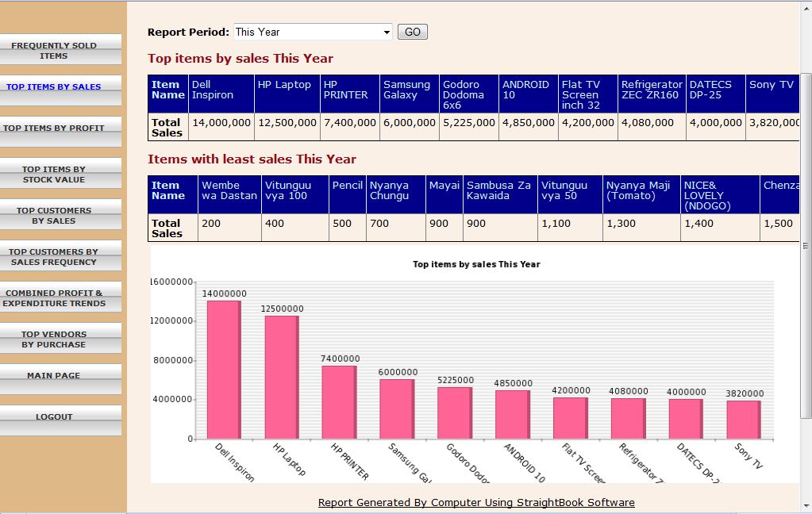Select the Wembe wa Dastan cell
Image resolution: width=812 pixels, height=514 pixels.
click(x=229, y=194)
